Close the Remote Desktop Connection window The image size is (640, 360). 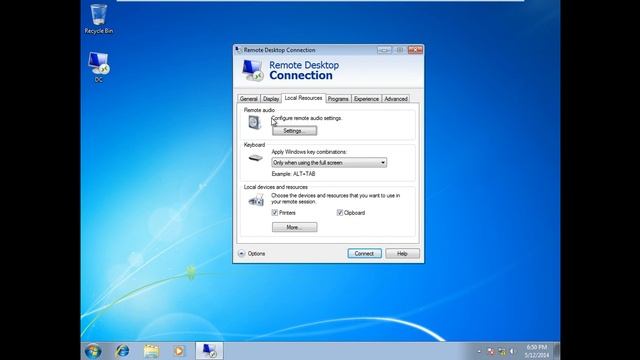(415, 50)
